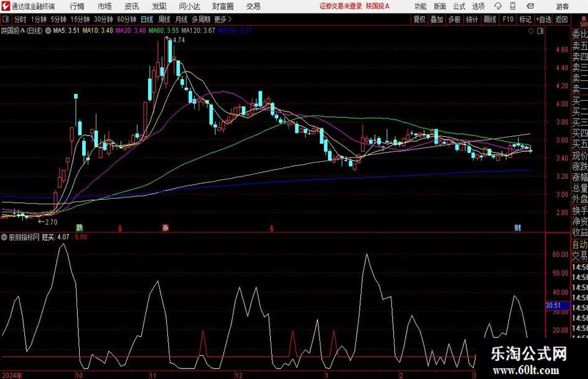588x379 pixels.
Task: Click the MA20: 3.48 label
Action: [x=131, y=30]
